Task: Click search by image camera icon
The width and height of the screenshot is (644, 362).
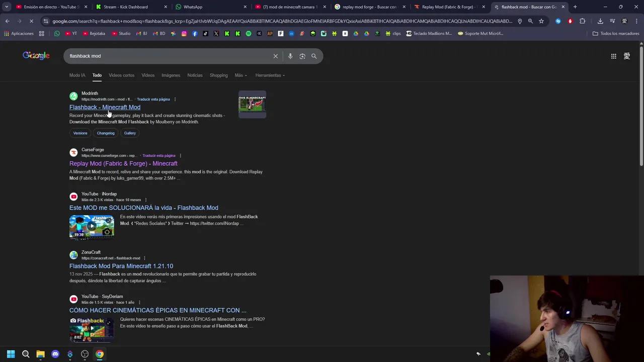Action: coord(302,56)
